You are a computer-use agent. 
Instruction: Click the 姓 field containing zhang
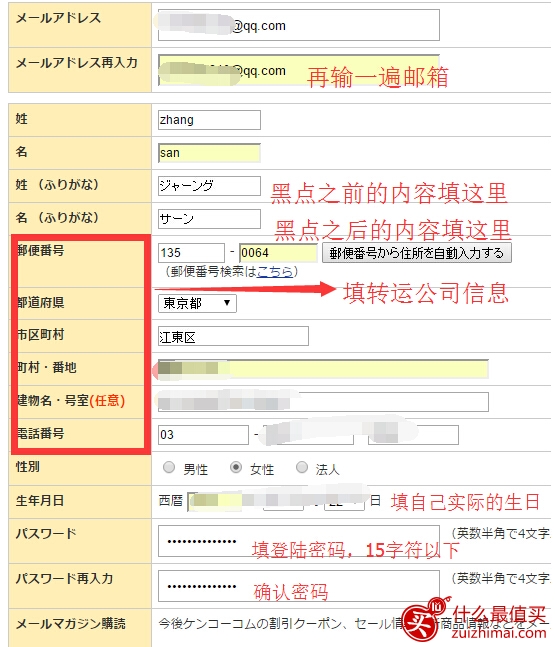pos(209,120)
